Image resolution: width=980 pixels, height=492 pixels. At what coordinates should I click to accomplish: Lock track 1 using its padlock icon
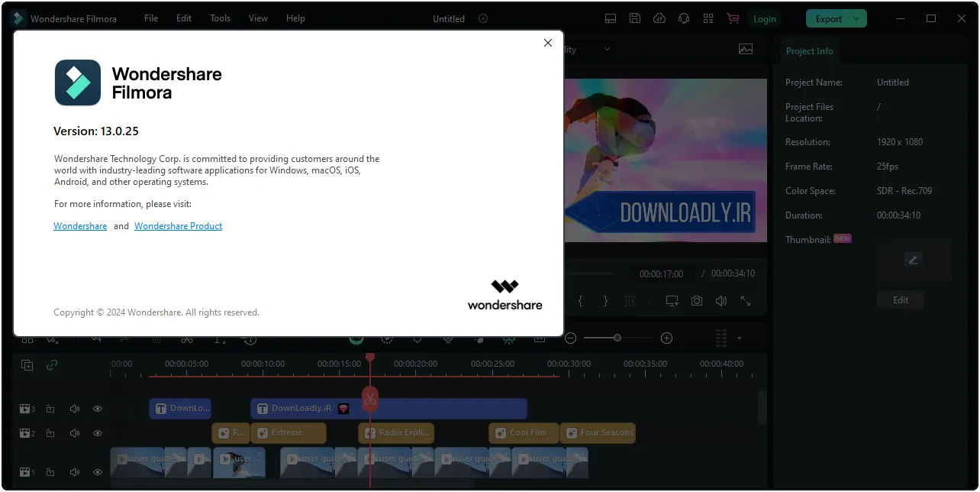coord(50,473)
